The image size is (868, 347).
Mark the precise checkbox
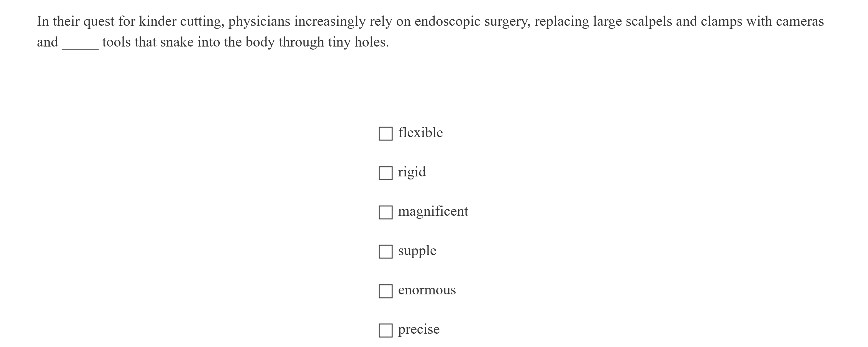click(386, 330)
